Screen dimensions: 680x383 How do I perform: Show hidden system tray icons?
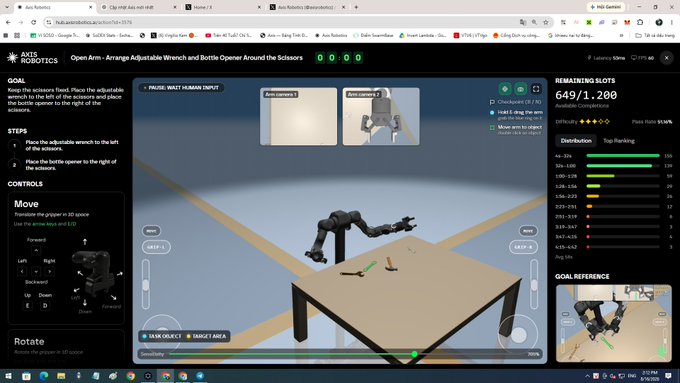coord(587,376)
